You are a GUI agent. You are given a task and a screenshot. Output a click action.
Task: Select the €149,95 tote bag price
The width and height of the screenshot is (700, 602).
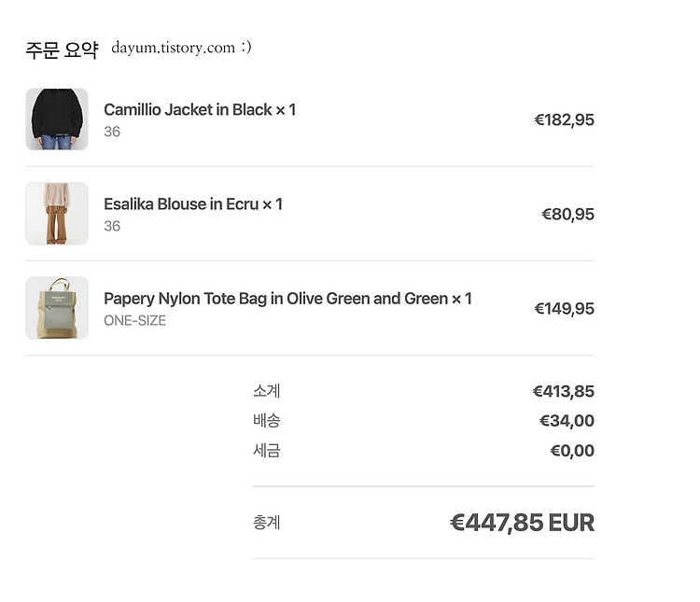[x=565, y=309]
